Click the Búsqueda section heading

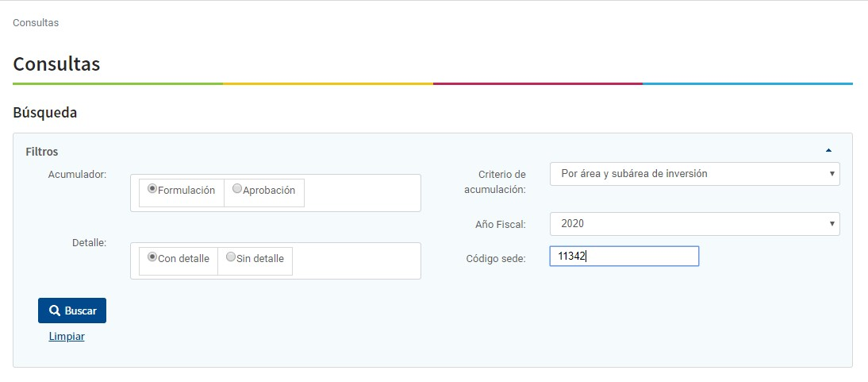(x=45, y=113)
